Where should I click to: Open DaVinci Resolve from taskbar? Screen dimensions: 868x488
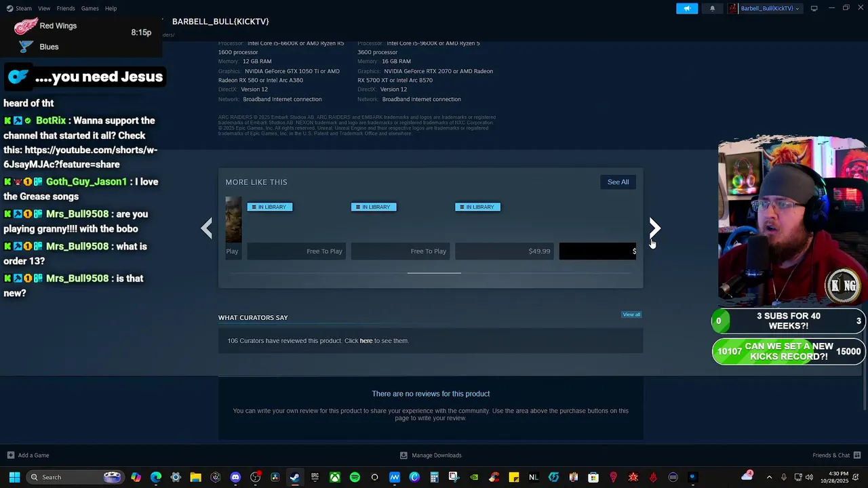coord(275,477)
